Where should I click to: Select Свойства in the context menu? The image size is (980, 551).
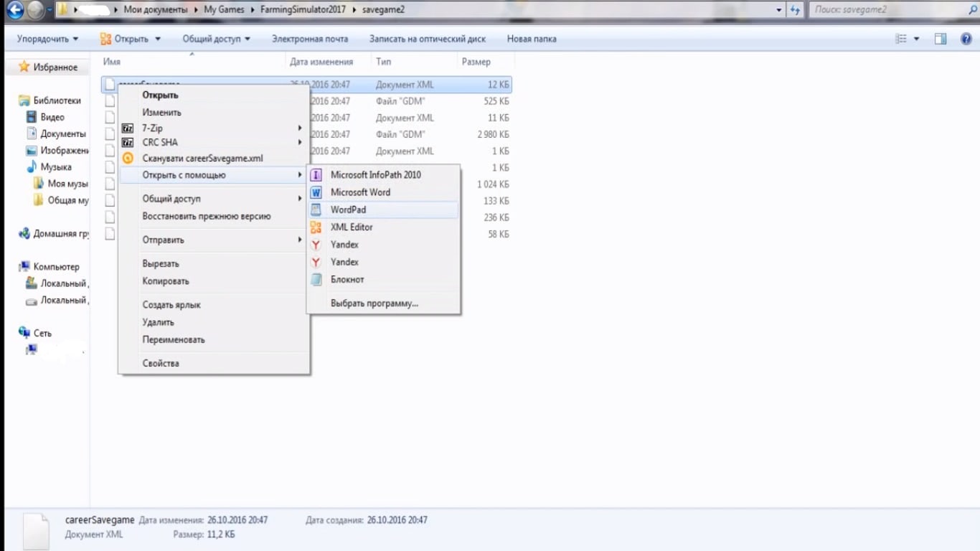(x=161, y=363)
